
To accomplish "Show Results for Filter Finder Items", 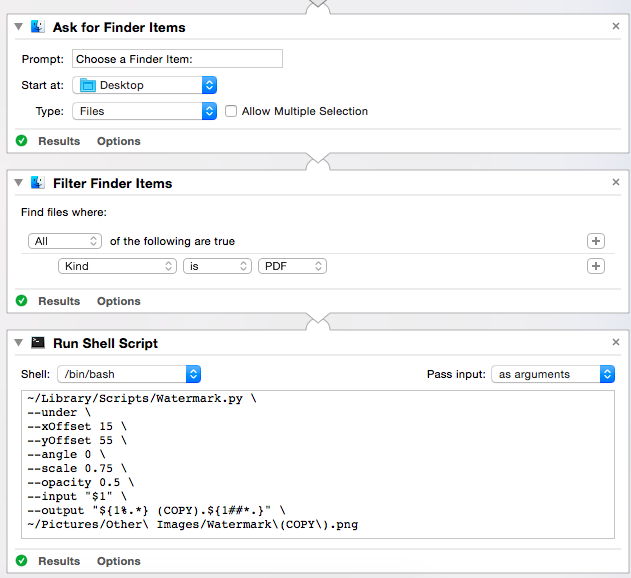I will click(59, 301).
